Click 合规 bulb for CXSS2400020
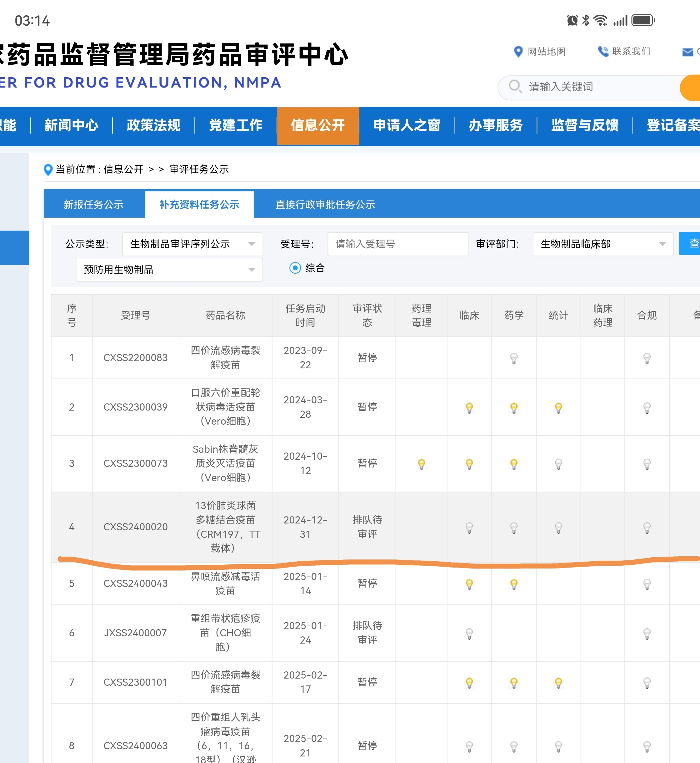700x763 pixels. click(647, 528)
